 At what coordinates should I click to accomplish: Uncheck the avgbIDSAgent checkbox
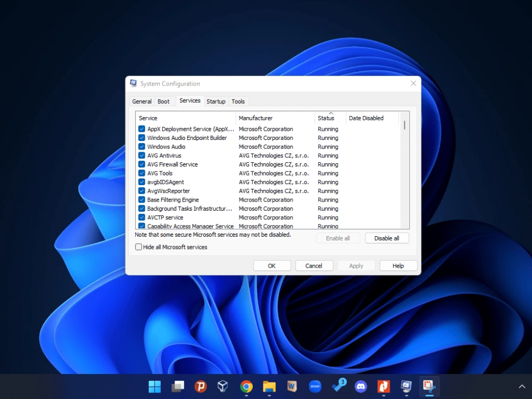point(142,182)
